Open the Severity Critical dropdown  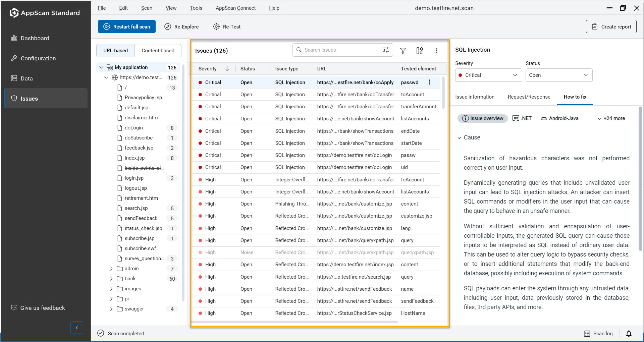488,75
